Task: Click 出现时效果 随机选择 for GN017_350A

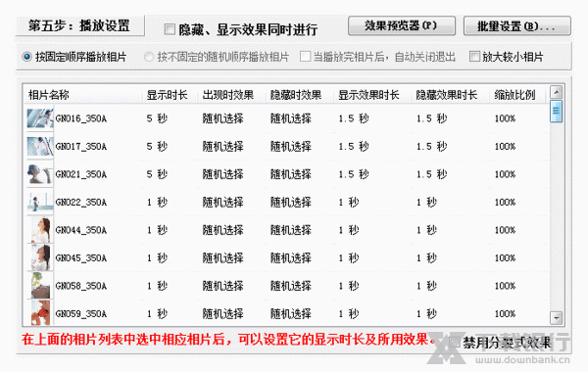Action: (x=222, y=146)
